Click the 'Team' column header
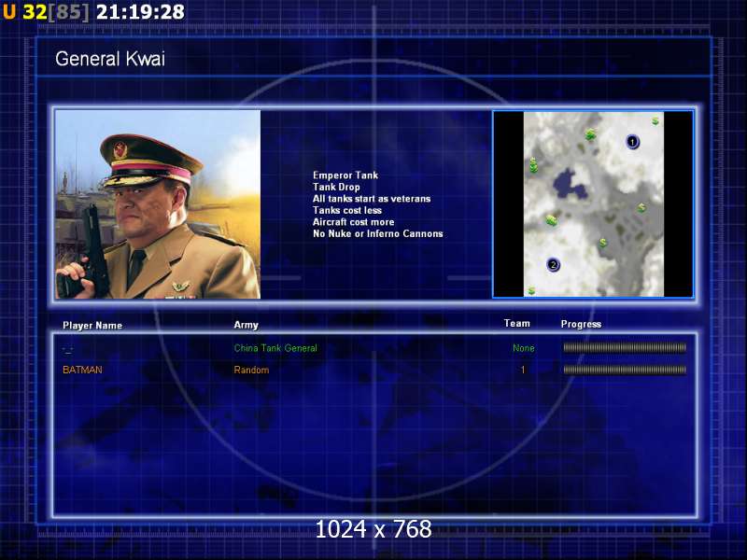This screenshot has width=747, height=560. [517, 324]
